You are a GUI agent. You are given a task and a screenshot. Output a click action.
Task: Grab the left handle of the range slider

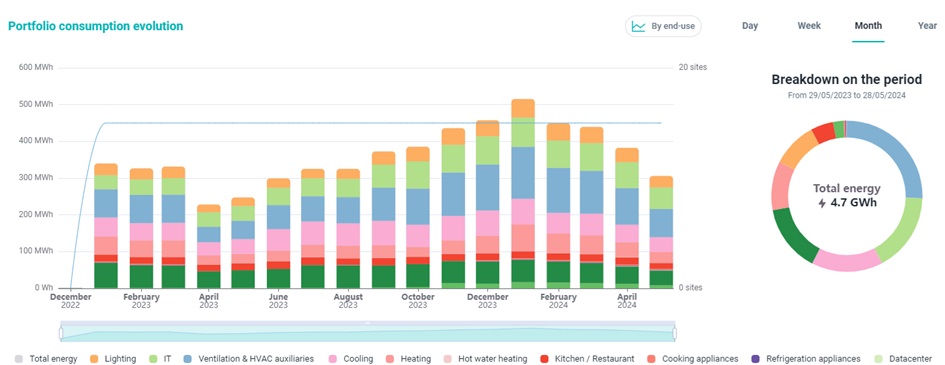[x=61, y=333]
